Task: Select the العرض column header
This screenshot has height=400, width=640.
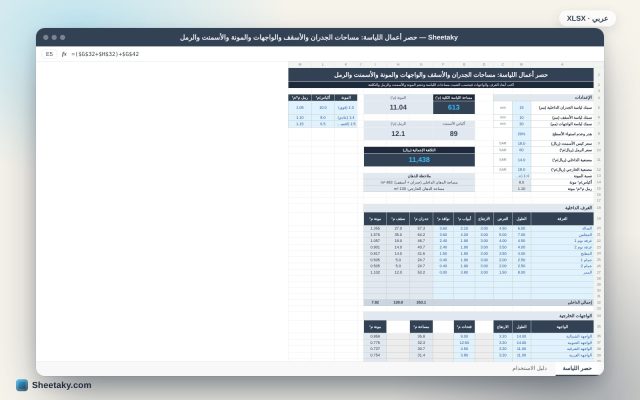Action: (503, 218)
